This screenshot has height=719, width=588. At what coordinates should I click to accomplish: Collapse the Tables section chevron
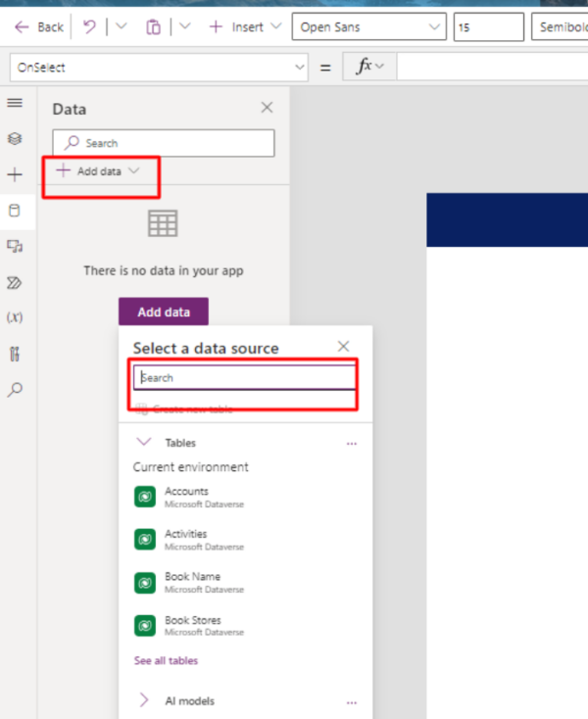tap(144, 443)
